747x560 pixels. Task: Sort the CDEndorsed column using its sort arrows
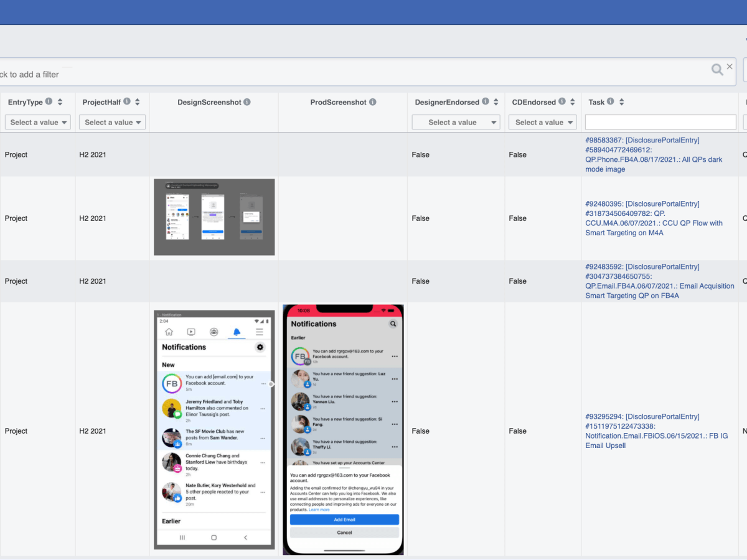571,102
